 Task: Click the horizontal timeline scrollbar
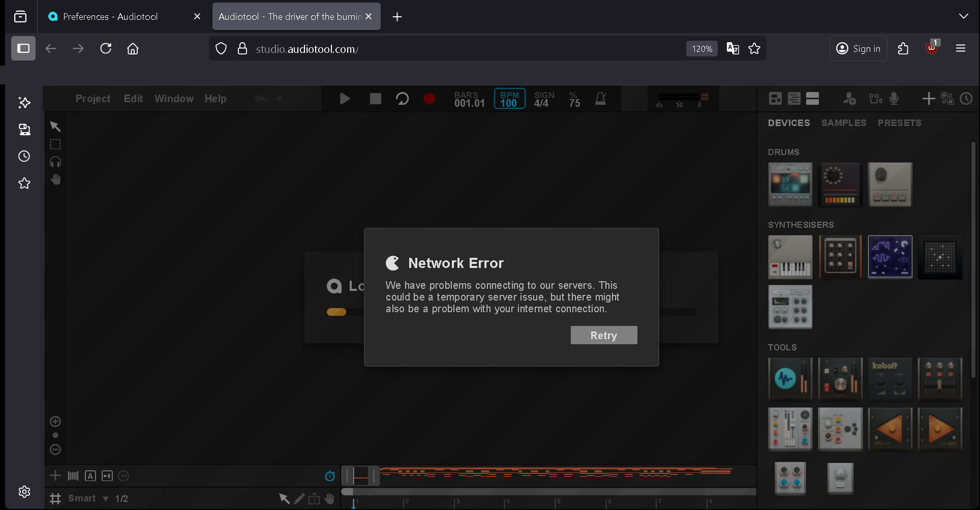point(548,492)
